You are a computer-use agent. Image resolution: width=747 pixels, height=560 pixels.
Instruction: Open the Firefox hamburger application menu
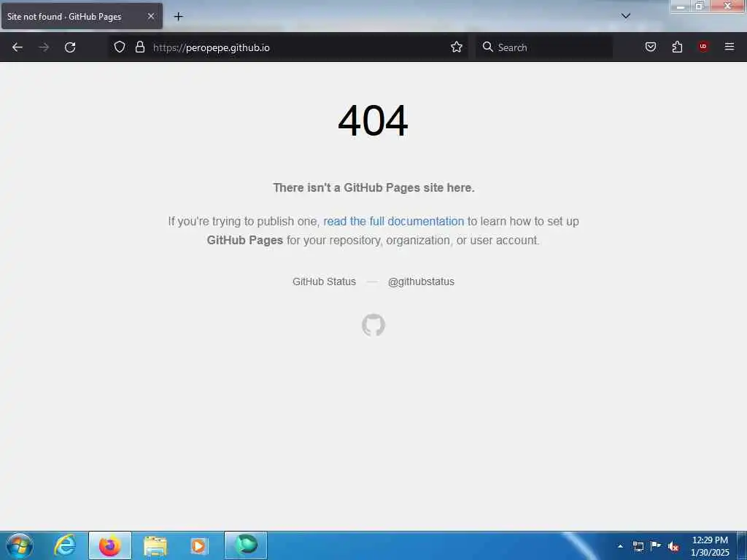click(x=729, y=47)
